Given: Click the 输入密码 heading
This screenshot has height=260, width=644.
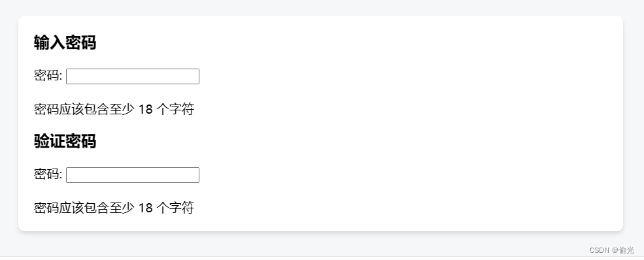Looking at the screenshot, I should point(65,42).
